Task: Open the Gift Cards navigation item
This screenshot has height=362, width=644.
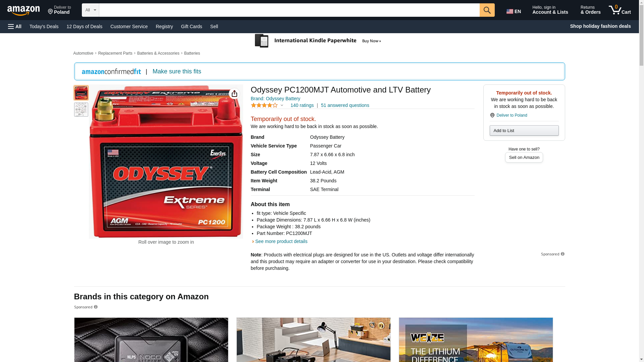Action: pos(192,26)
